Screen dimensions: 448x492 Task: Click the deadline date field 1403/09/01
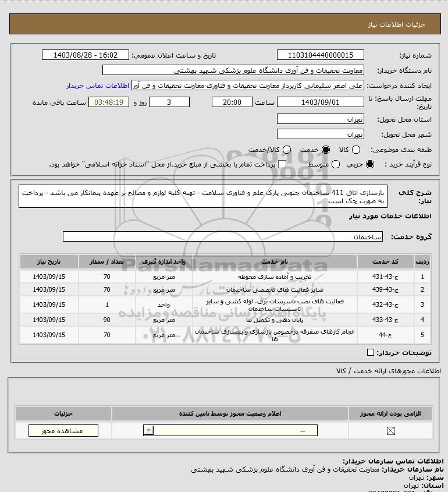coord(321,102)
